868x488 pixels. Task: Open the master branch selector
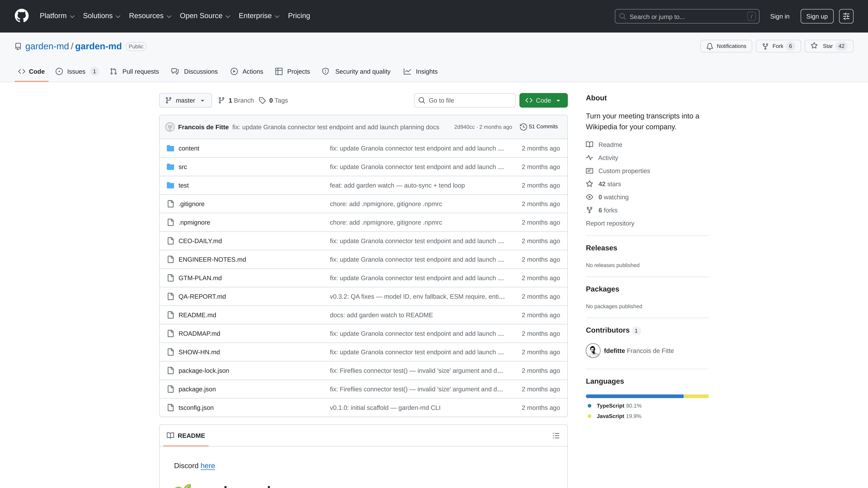185,100
